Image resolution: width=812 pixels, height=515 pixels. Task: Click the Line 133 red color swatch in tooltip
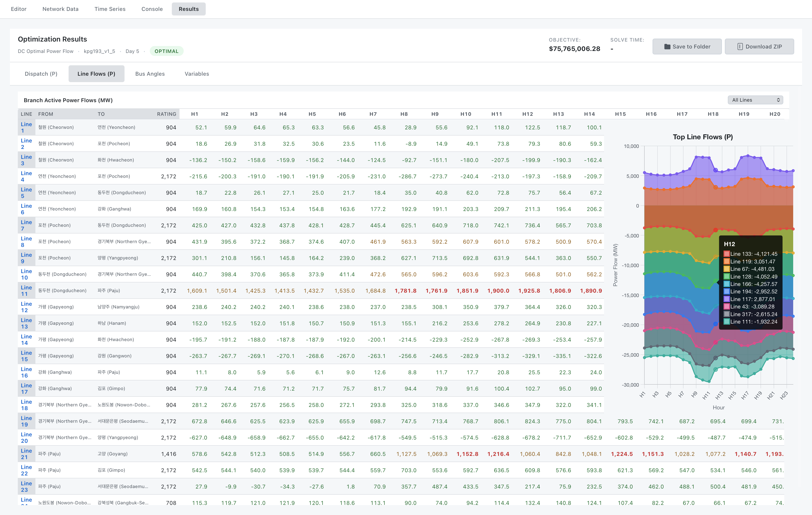click(728, 254)
